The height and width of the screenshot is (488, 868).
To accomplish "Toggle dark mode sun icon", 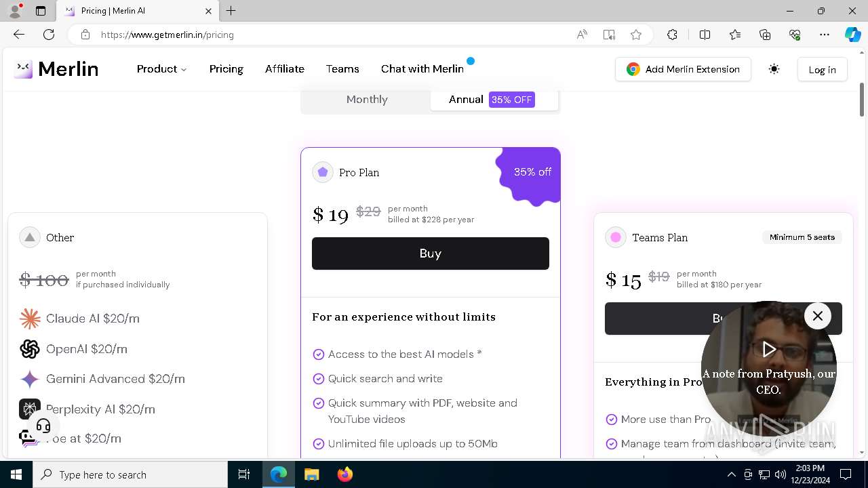I will (774, 69).
